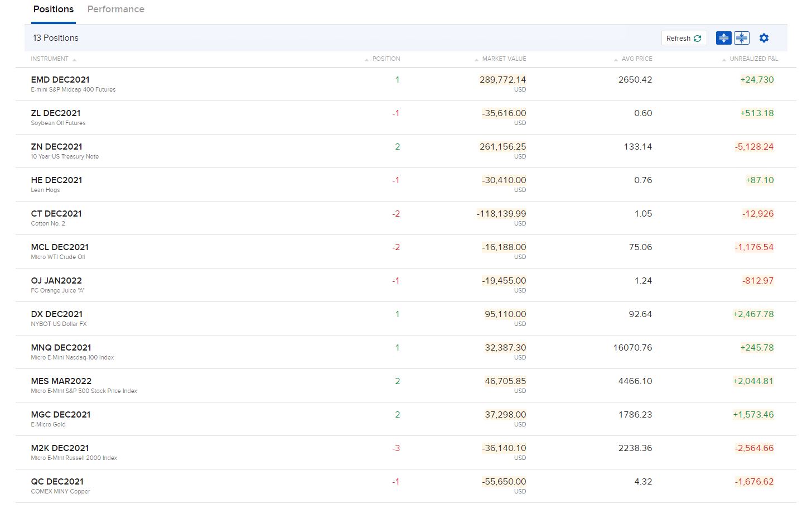Sort by Instrument column header
The image size is (812, 513).
point(50,59)
